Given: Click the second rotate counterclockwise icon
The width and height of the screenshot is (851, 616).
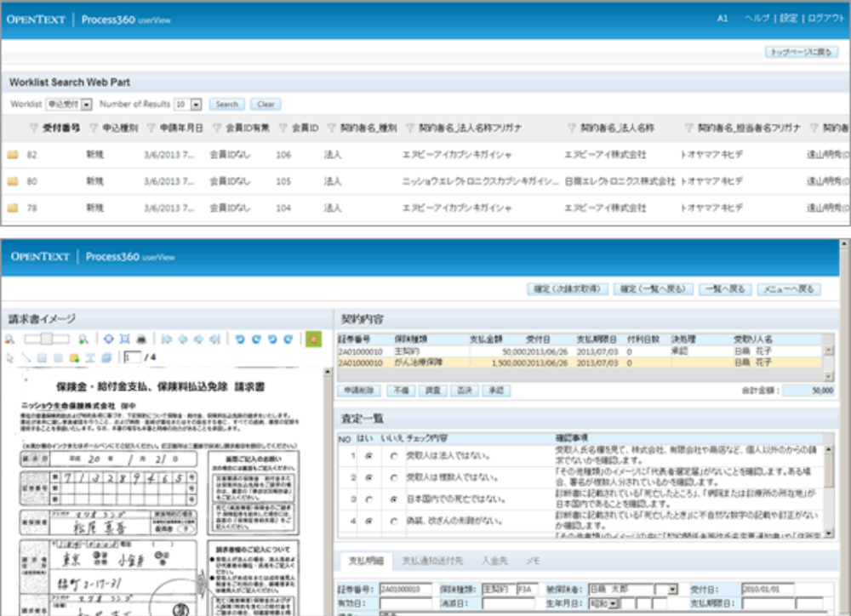Looking at the screenshot, I should coord(272,339).
